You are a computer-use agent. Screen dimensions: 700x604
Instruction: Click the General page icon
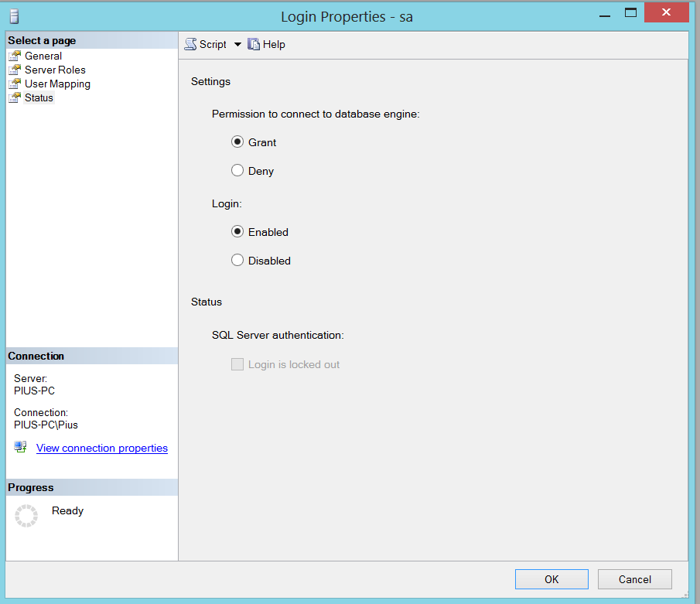[x=15, y=56]
